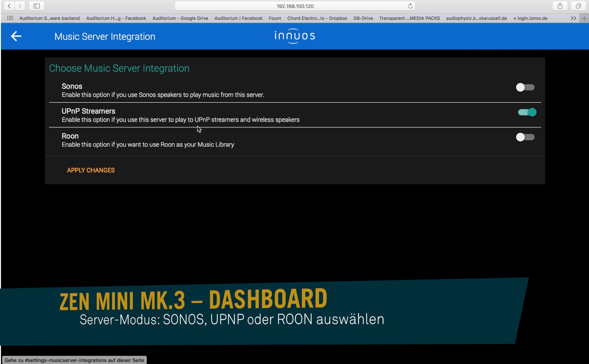Open the Auditorium | Facebook bookmark

click(239, 18)
